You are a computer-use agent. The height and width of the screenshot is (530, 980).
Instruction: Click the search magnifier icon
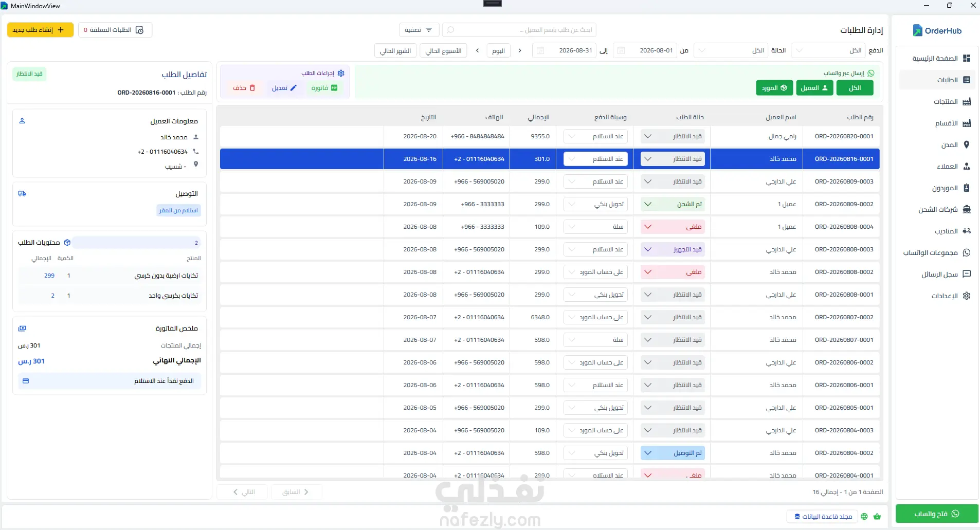click(450, 30)
